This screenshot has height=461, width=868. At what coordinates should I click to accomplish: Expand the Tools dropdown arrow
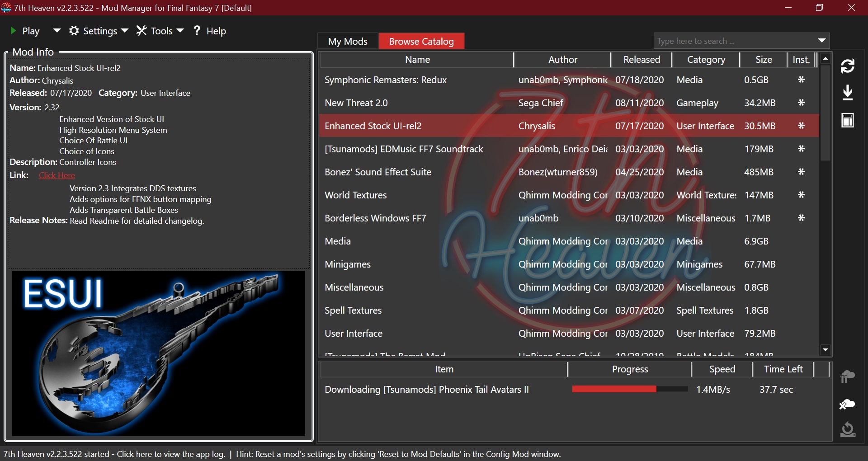(x=180, y=31)
